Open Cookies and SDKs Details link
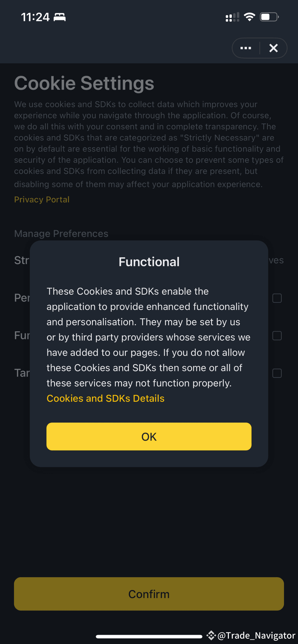 (x=105, y=398)
